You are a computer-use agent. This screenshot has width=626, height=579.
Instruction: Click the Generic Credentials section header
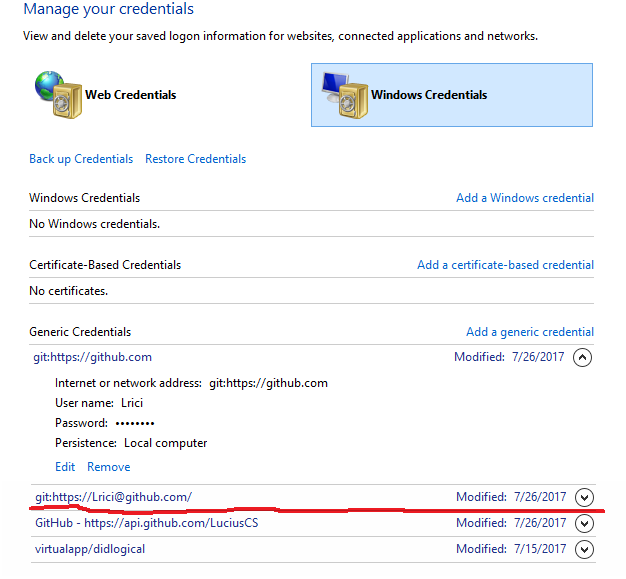coord(80,332)
